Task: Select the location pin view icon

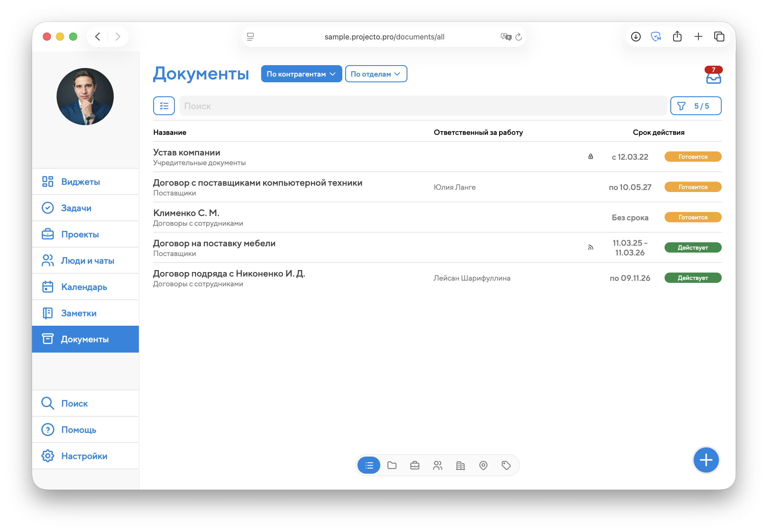Action: tap(483, 465)
